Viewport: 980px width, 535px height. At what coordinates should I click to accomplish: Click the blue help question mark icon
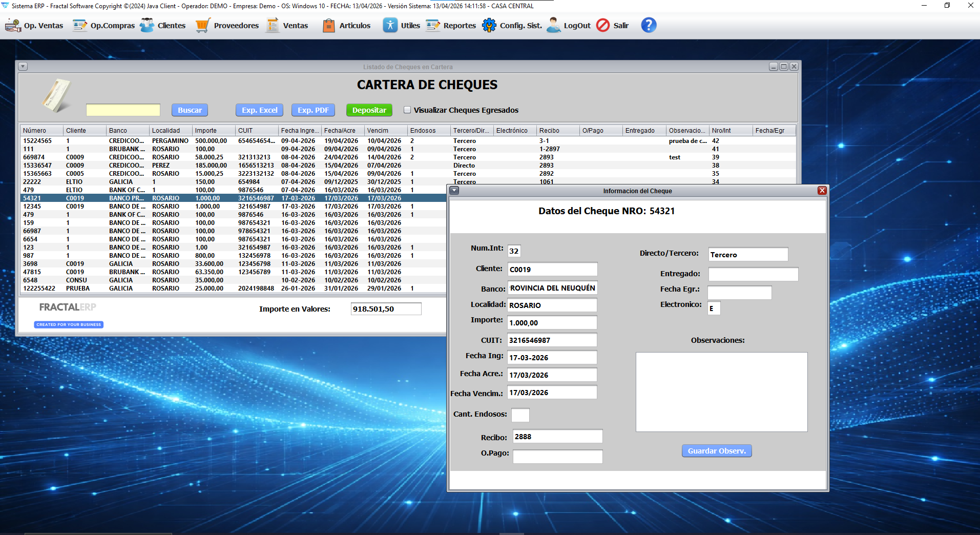point(649,25)
